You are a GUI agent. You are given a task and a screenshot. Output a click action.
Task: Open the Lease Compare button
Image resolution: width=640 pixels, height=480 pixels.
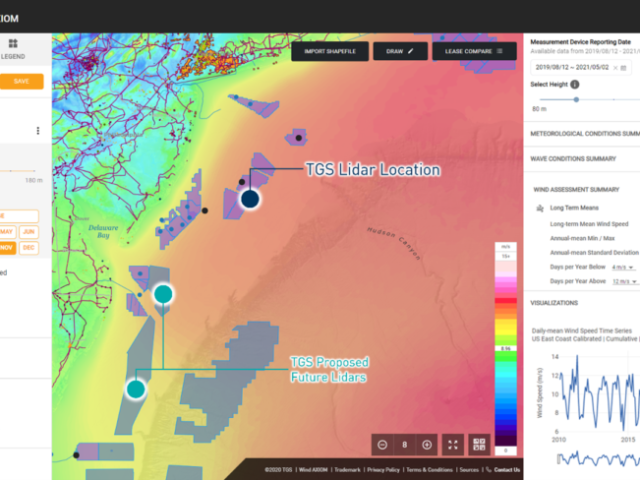[474, 51]
